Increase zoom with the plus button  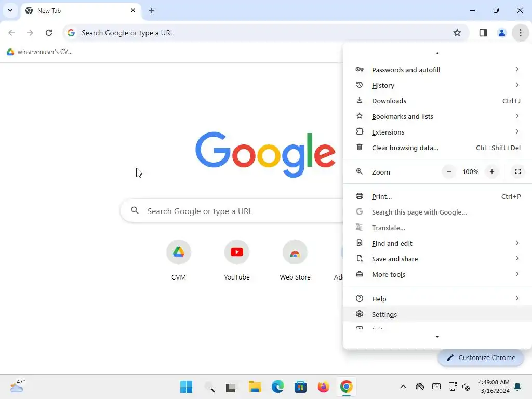491,171
